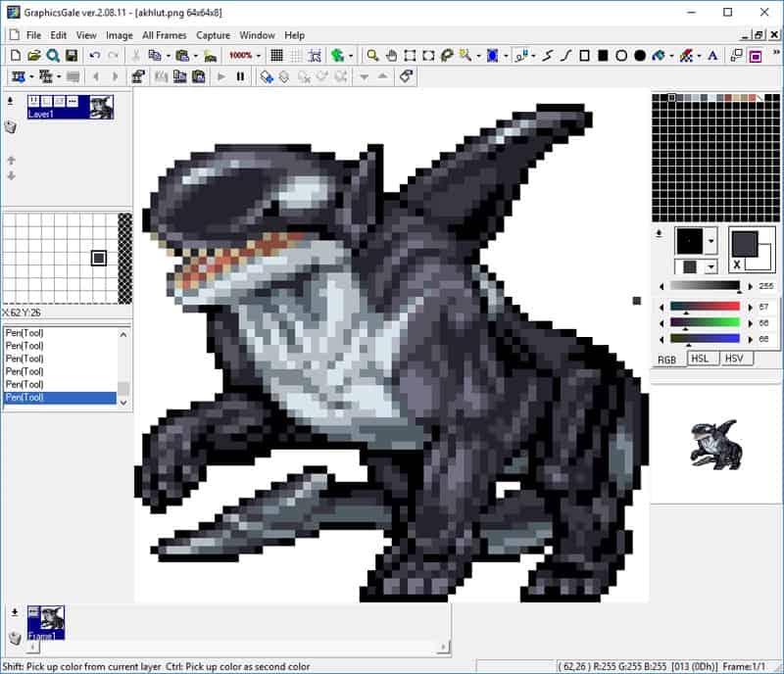Select the unfilled rectangle tool
The height and width of the screenshot is (674, 784).
[584, 56]
